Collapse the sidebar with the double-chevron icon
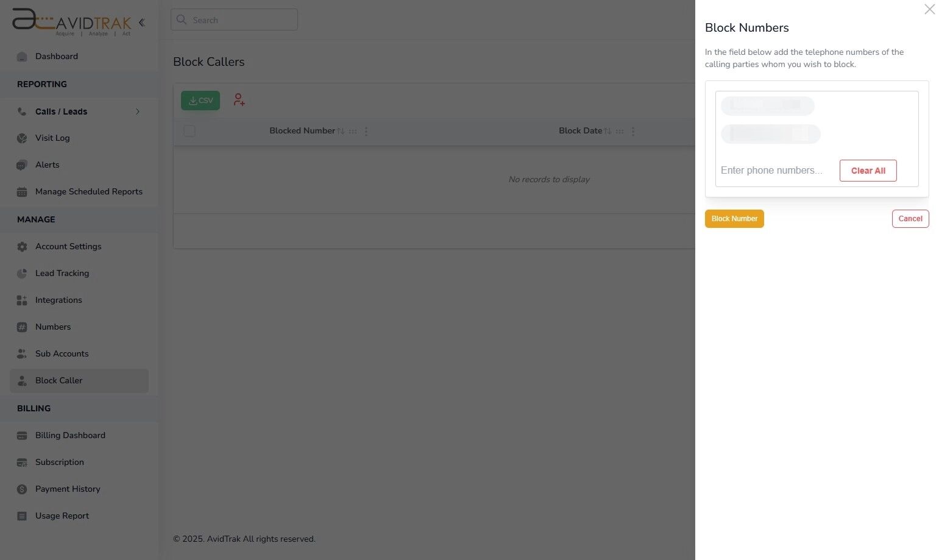 (x=141, y=23)
